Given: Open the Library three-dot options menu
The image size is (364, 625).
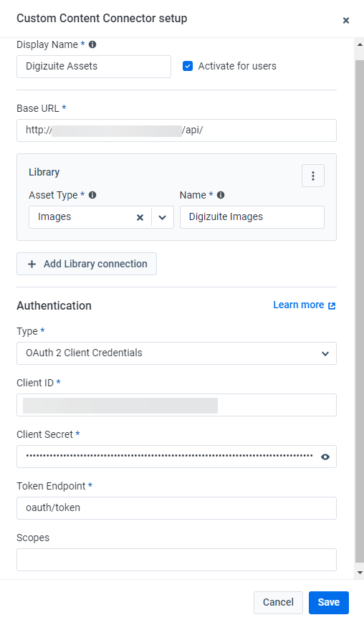Looking at the screenshot, I should [313, 176].
